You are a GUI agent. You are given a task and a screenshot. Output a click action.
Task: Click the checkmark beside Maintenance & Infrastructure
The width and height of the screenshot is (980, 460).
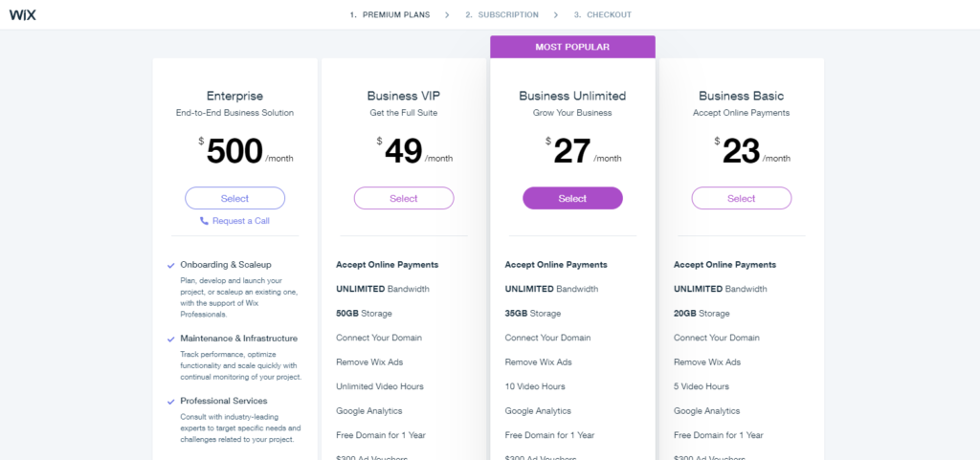point(170,339)
